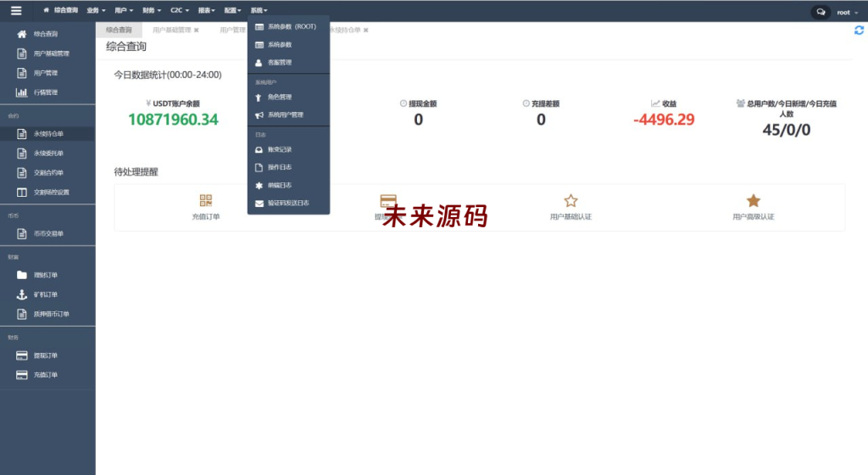The width and height of the screenshot is (868, 475).
Task: Switch to the 用户基础管理 tab
Action: (x=171, y=30)
